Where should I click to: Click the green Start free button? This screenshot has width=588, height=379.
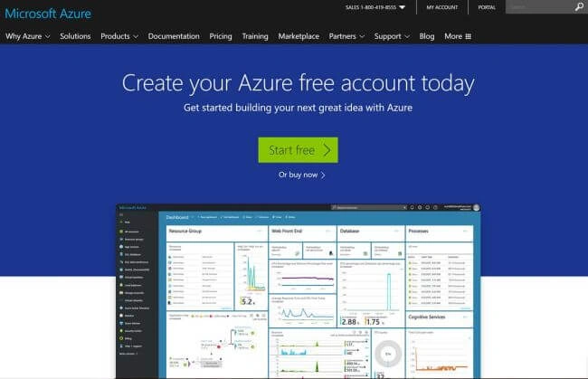click(299, 150)
